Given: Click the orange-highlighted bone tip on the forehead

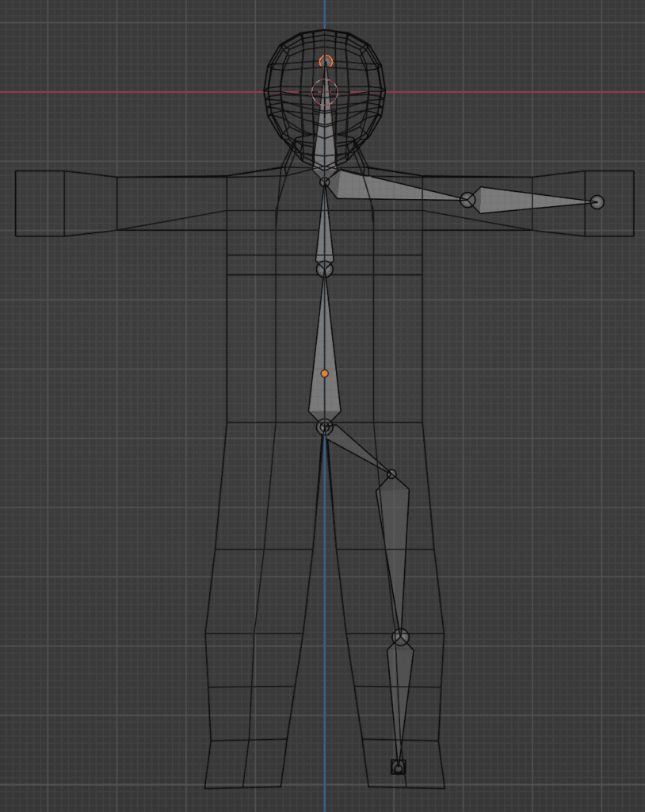Looking at the screenshot, I should point(325,59).
